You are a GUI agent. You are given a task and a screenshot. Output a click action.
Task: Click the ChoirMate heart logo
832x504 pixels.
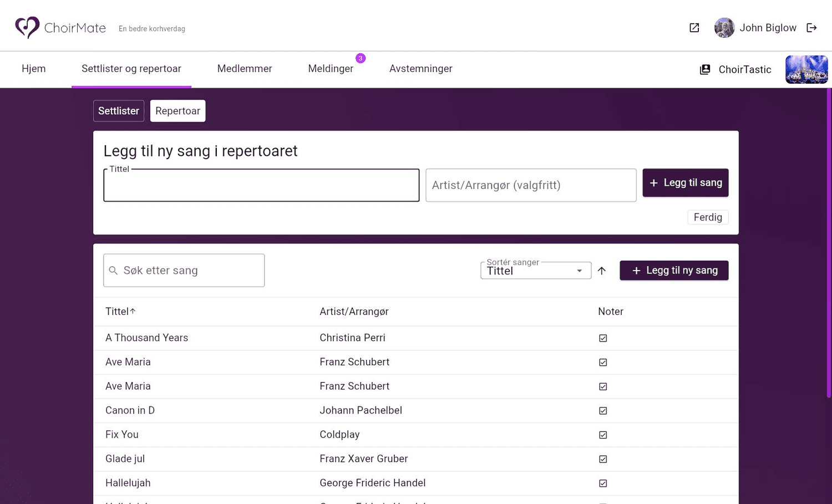(x=27, y=27)
